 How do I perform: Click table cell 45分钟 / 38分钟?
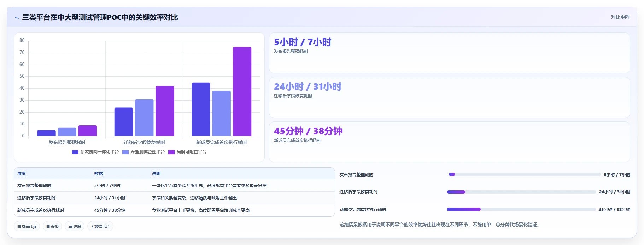click(110, 210)
